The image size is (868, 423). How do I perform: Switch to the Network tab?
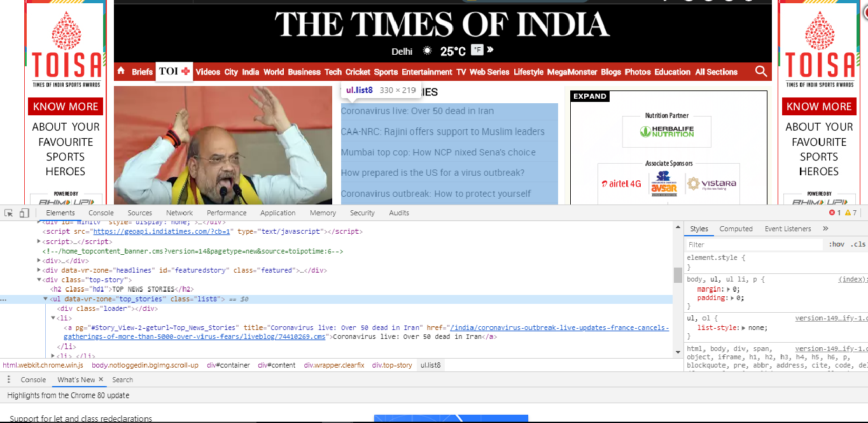(x=179, y=213)
